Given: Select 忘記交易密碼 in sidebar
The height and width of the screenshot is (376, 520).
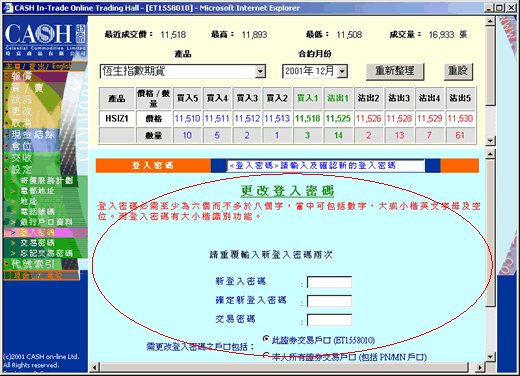Looking at the screenshot, I should tap(46, 253).
